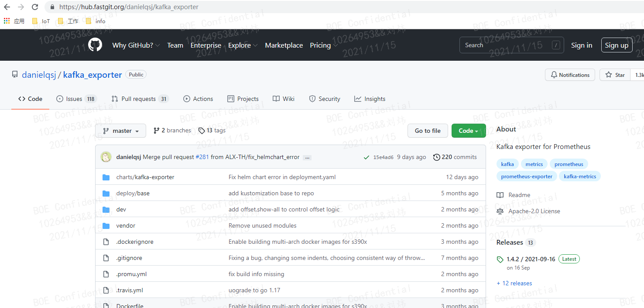Open the master branch dropdown
Image resolution: width=644 pixels, height=308 pixels.
tap(120, 131)
